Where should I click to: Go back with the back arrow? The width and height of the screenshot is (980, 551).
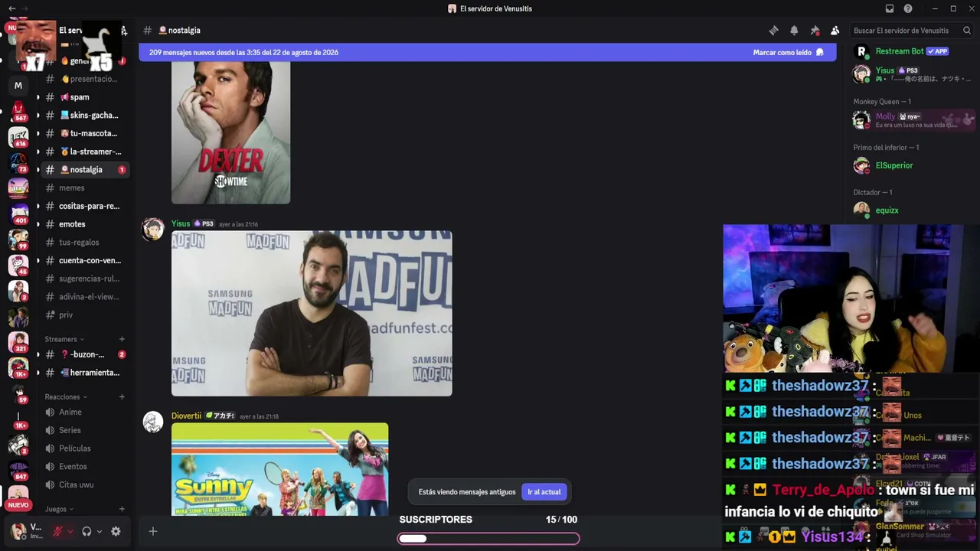click(x=11, y=8)
